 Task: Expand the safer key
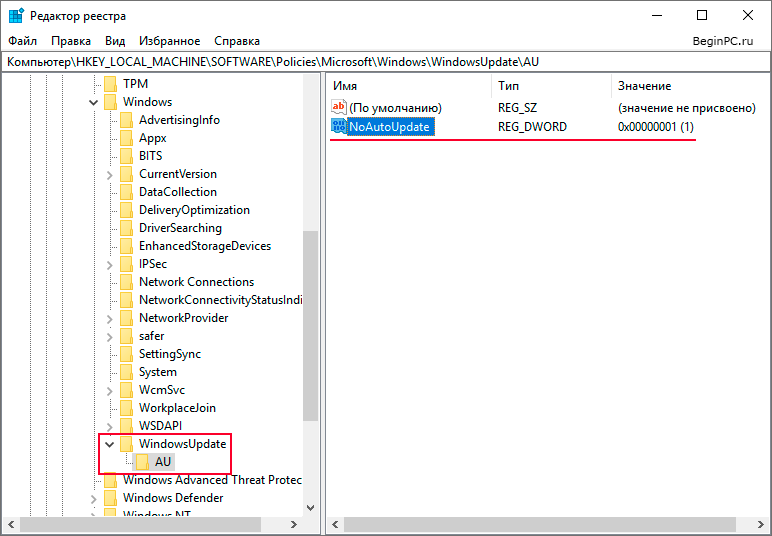click(109, 337)
